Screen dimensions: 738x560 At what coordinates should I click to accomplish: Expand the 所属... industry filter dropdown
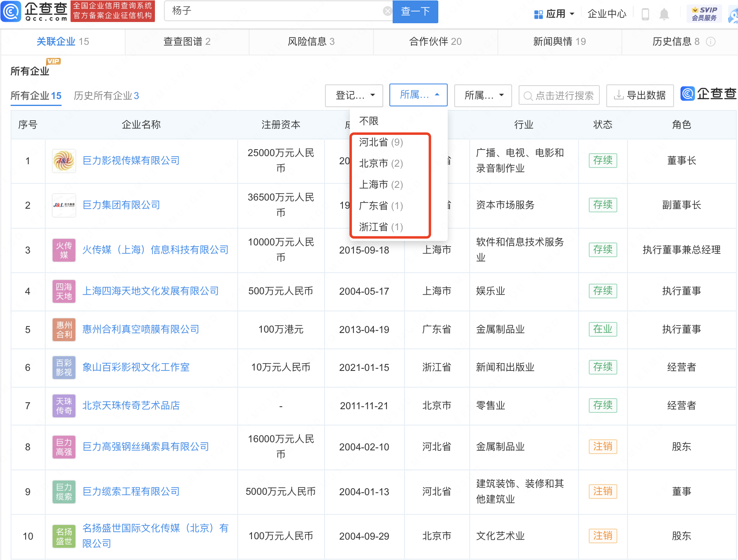tap(483, 95)
